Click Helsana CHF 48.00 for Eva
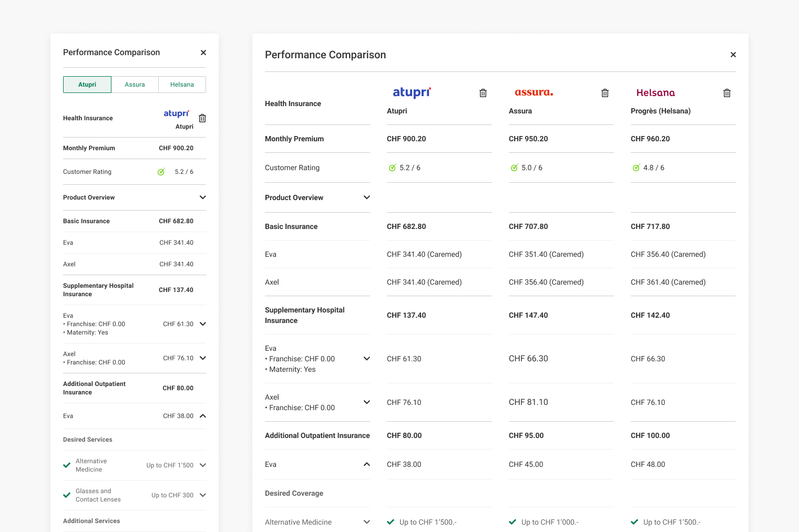 [x=648, y=464]
